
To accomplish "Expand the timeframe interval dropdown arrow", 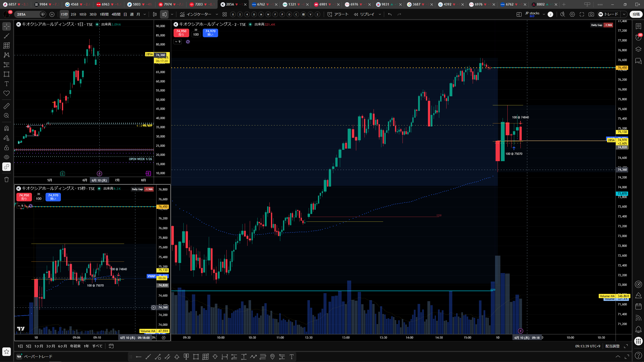I will 145,14.
